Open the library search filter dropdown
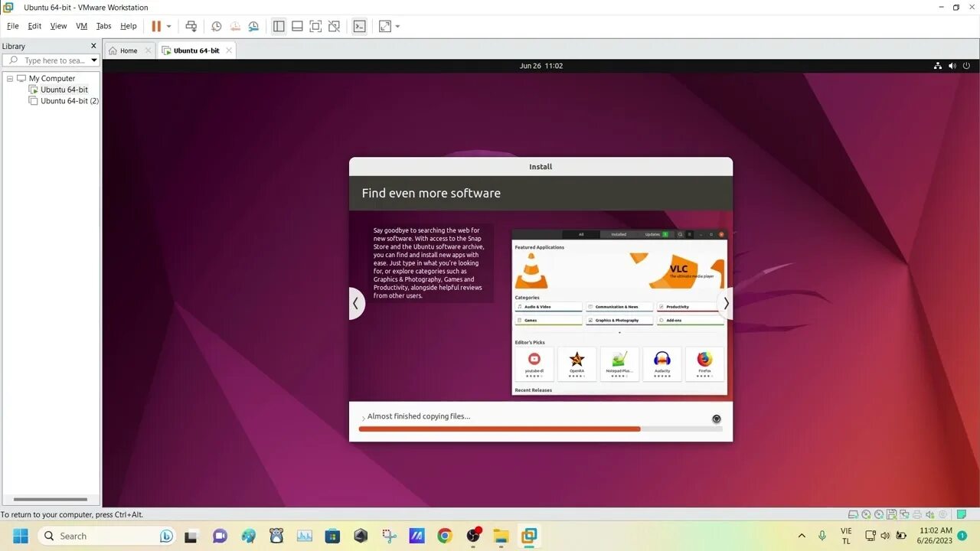Viewport: 980px width, 551px height. (x=94, y=60)
